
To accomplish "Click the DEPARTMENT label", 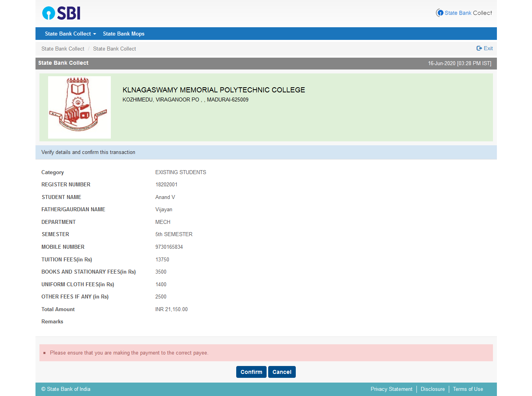I will (58, 222).
